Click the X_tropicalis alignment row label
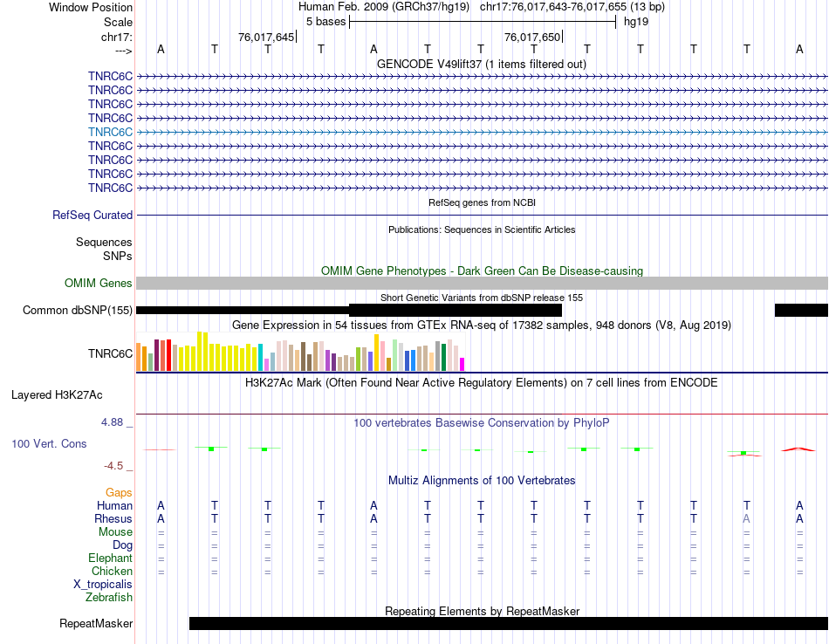This screenshot has height=644, width=829. tap(103, 585)
